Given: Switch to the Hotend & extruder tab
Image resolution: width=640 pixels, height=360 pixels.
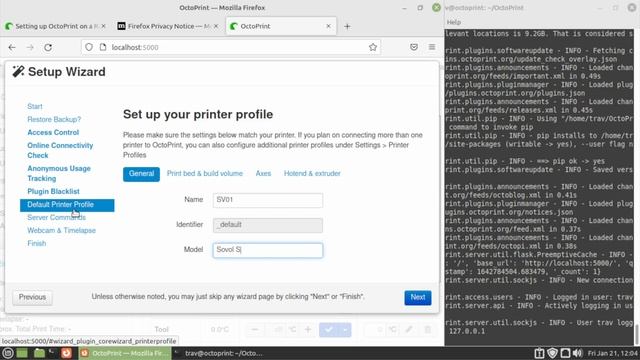Looking at the screenshot, I should click(x=312, y=173).
